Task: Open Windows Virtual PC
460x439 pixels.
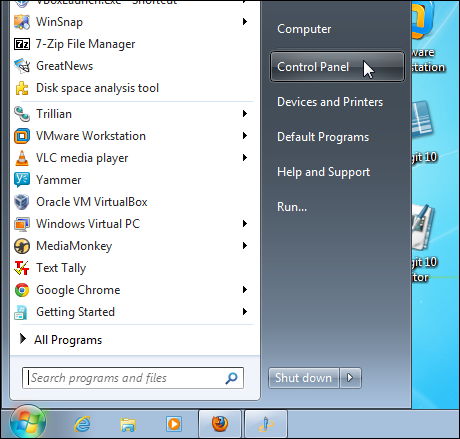Action: [x=133, y=224]
